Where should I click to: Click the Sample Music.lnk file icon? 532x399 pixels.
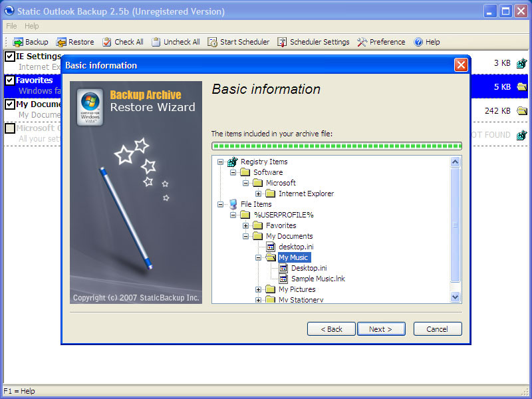click(283, 279)
